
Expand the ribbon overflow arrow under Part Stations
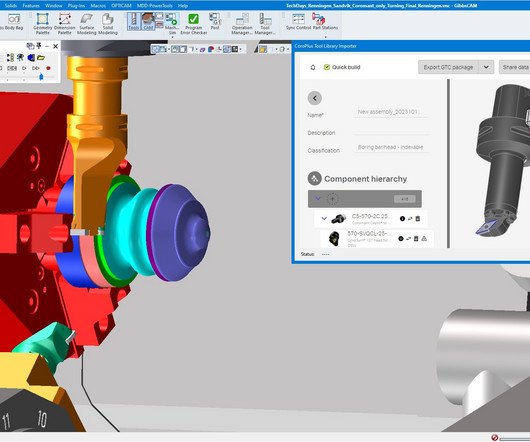pos(326,37)
